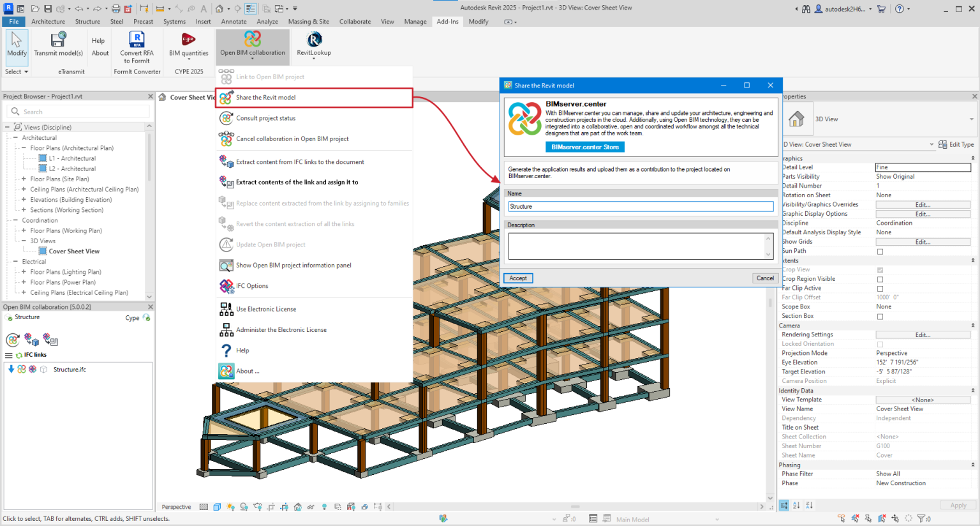Expand the Floor Plans (Site Plan) node

(x=24, y=179)
